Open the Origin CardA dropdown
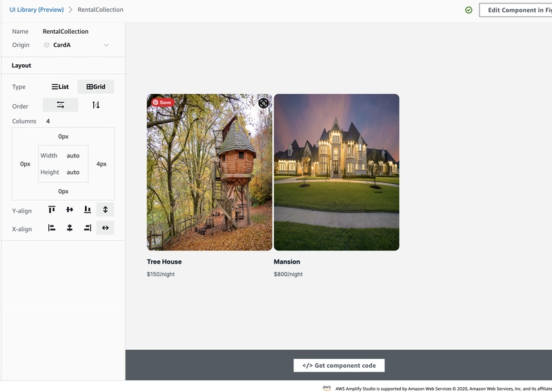 tap(76, 45)
